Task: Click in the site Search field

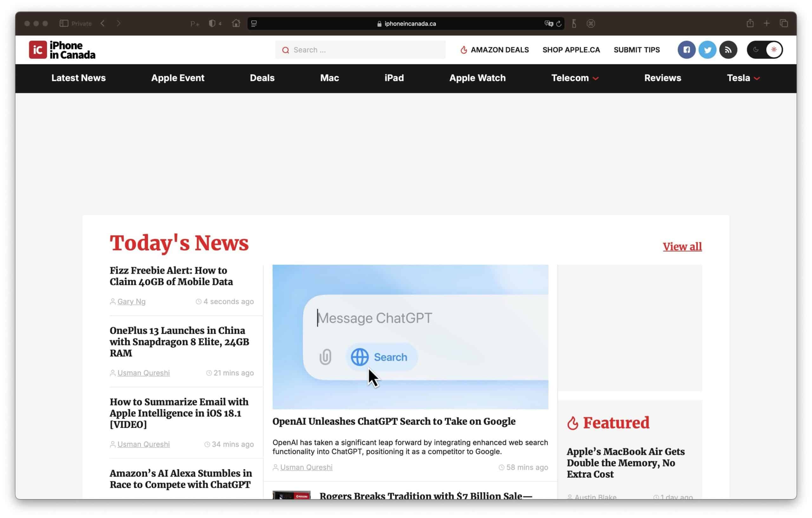Action: [x=360, y=50]
